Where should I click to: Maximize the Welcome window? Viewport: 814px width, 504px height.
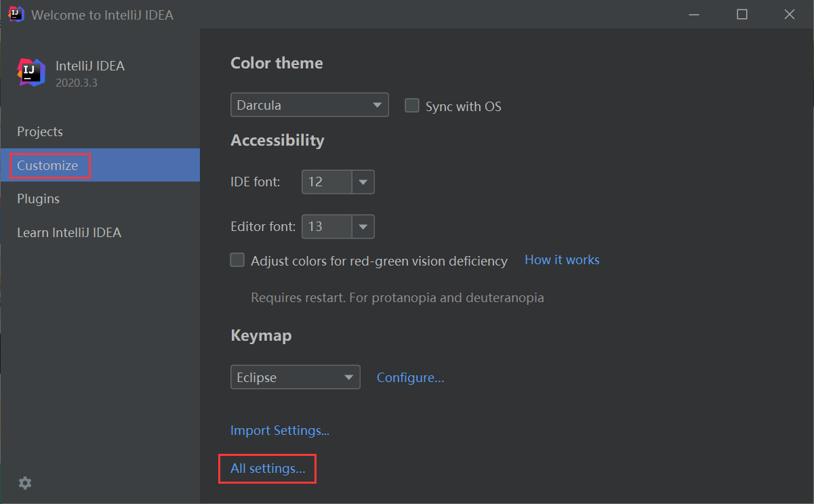coord(742,14)
